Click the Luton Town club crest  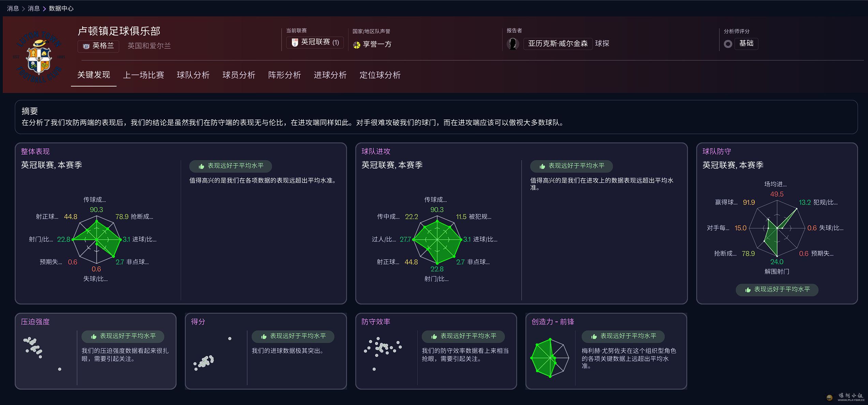(39, 57)
